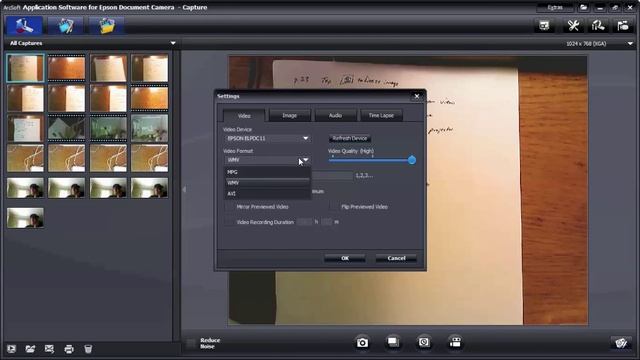Choose AVI from Video Format list

pyautogui.click(x=267, y=193)
